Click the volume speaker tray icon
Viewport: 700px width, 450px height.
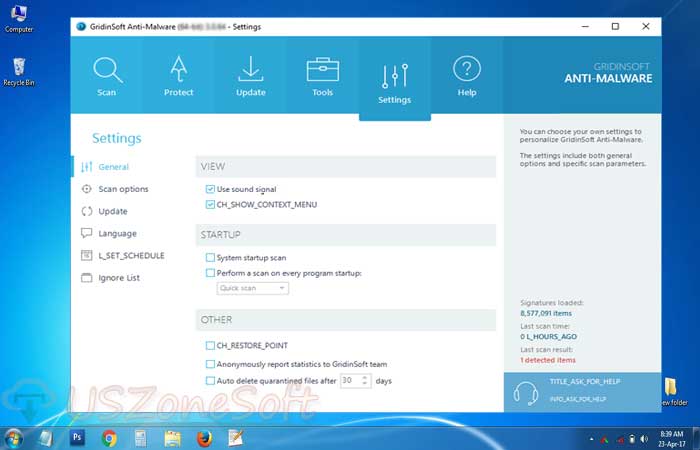pyautogui.click(x=644, y=439)
